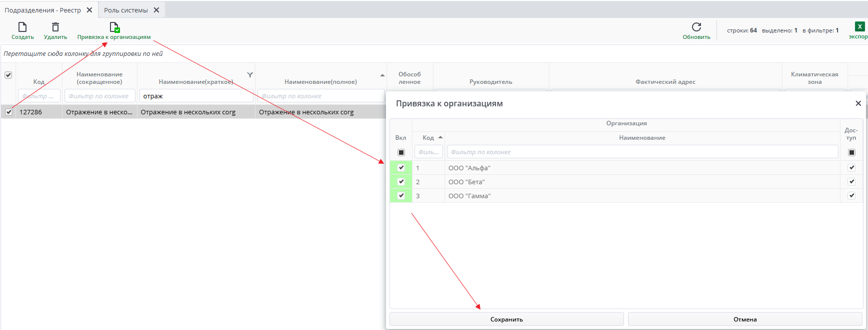Select ООО "Гамма" name cell
The image size is (868, 330).
coord(642,196)
